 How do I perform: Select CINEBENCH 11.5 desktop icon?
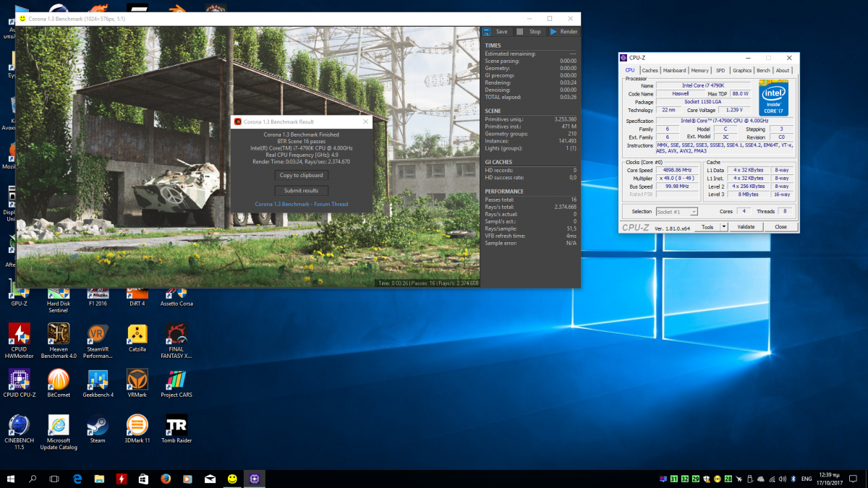pos(19,433)
